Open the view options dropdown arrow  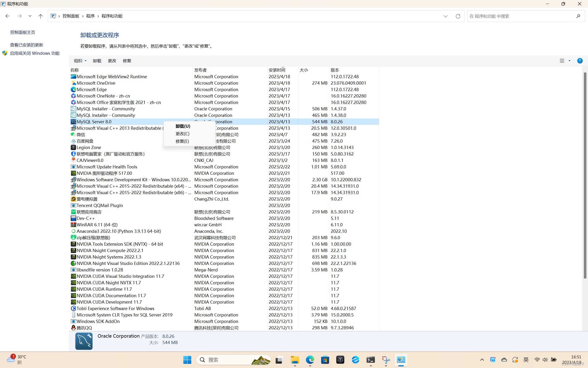click(x=569, y=61)
